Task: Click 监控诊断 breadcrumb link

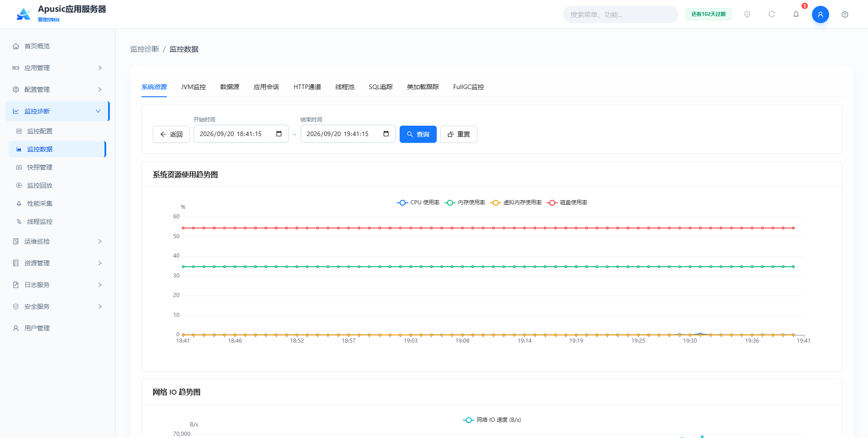Action: 145,49
